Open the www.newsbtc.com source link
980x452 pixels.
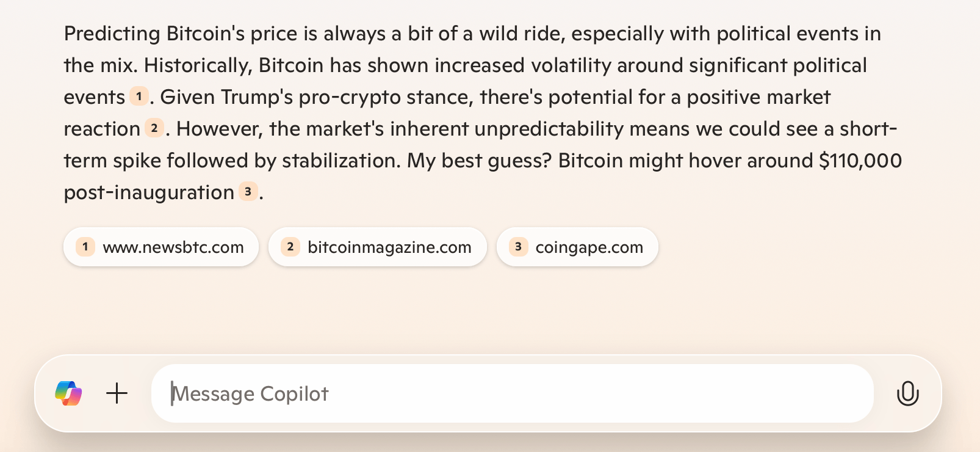pos(173,247)
